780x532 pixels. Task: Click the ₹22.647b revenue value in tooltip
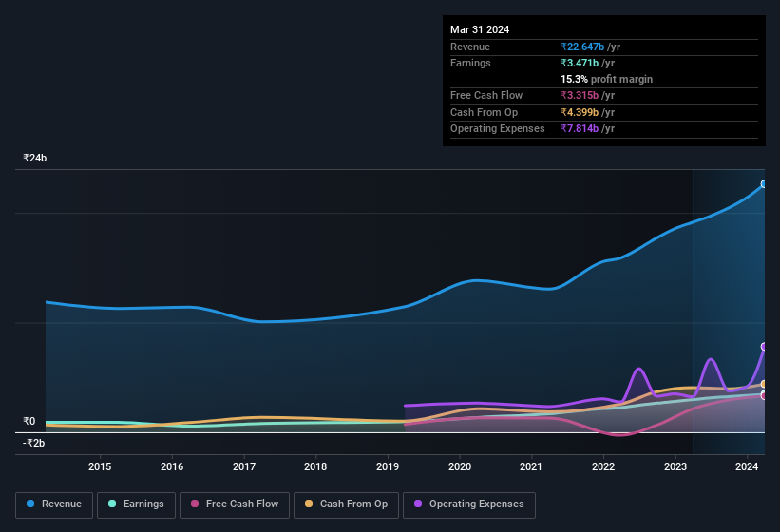[585, 47]
